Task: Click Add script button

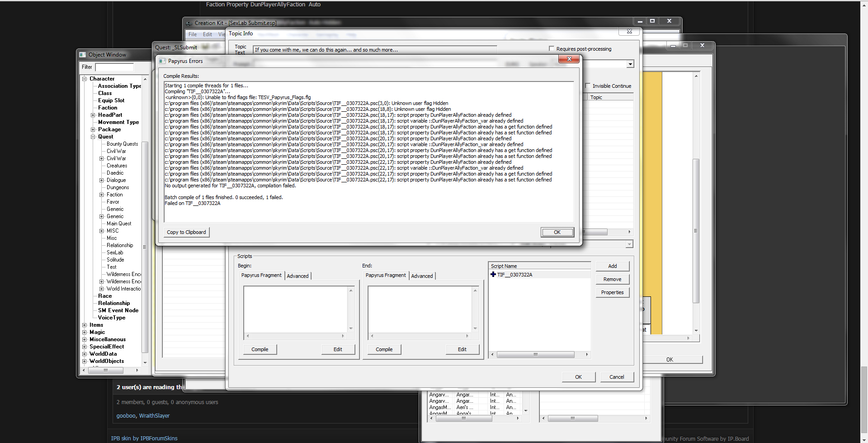Action: click(x=613, y=266)
